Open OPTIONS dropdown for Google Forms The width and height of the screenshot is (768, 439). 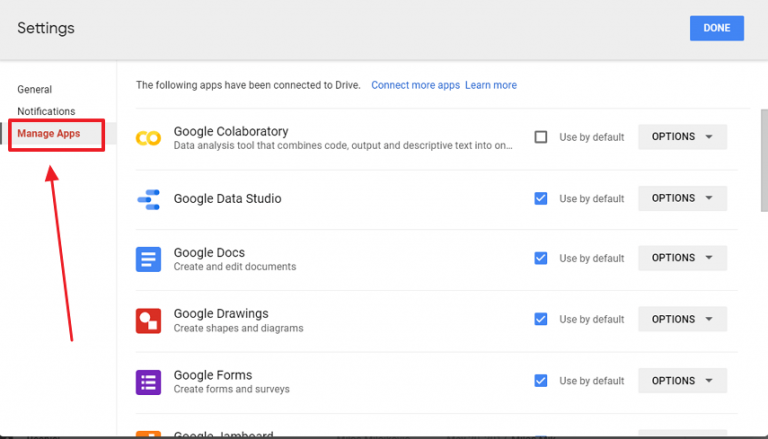[x=682, y=381]
